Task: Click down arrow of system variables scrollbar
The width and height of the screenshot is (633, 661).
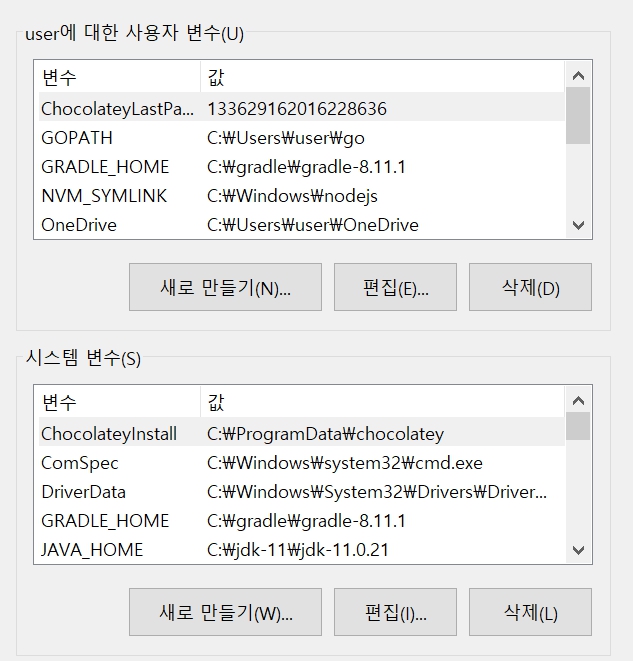Action: (x=578, y=550)
